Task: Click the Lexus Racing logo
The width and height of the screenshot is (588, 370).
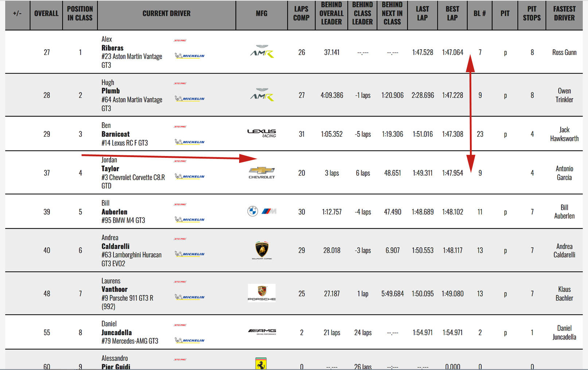Action: 262,133
